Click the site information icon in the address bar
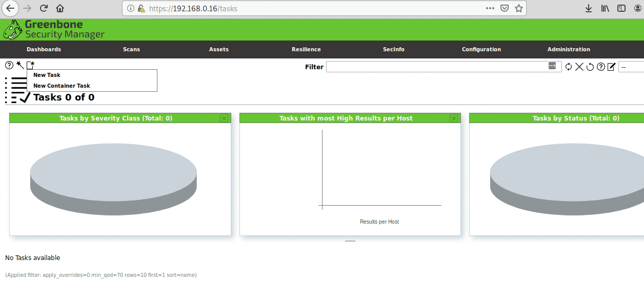Viewport: 644px width, 300px height. pyautogui.click(x=130, y=8)
